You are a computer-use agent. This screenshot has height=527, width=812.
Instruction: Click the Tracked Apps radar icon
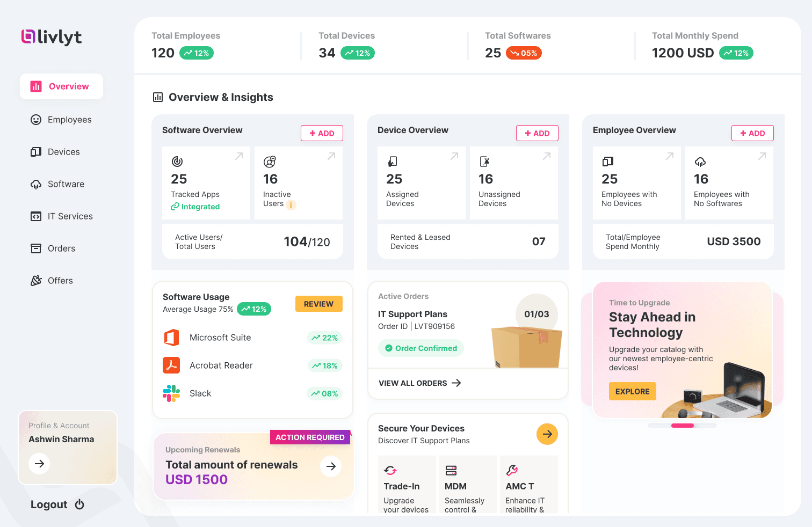177,162
